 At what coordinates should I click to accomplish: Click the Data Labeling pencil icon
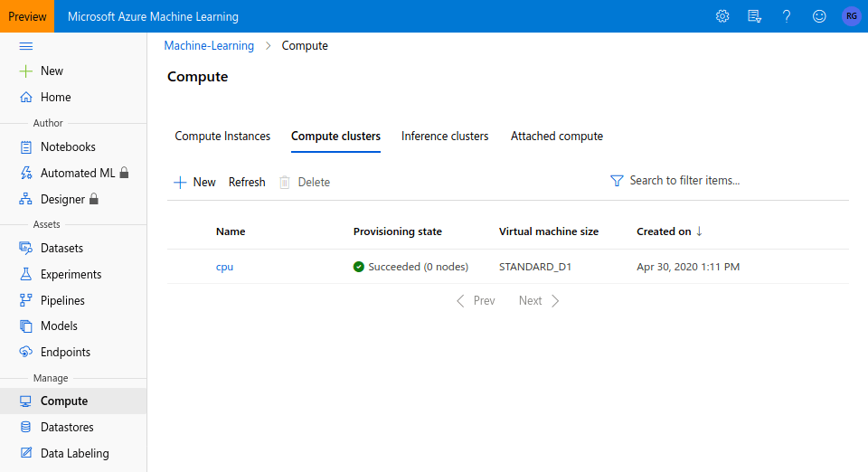pyautogui.click(x=26, y=453)
